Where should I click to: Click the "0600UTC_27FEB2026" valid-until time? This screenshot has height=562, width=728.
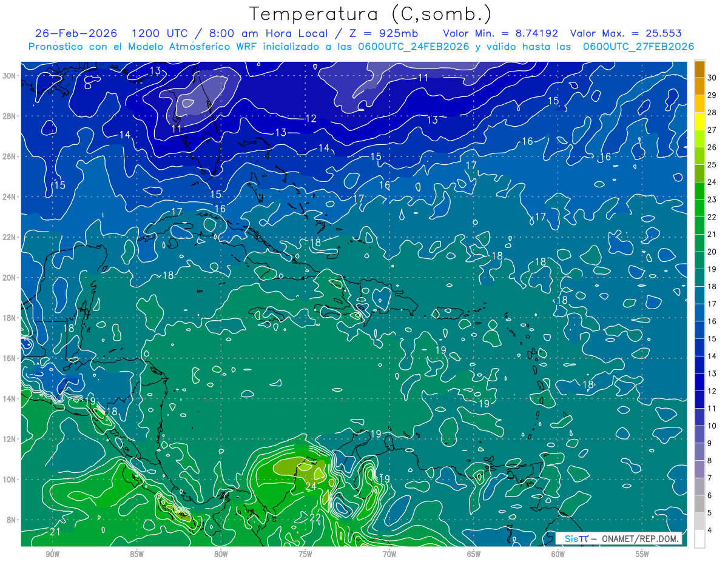(x=638, y=47)
